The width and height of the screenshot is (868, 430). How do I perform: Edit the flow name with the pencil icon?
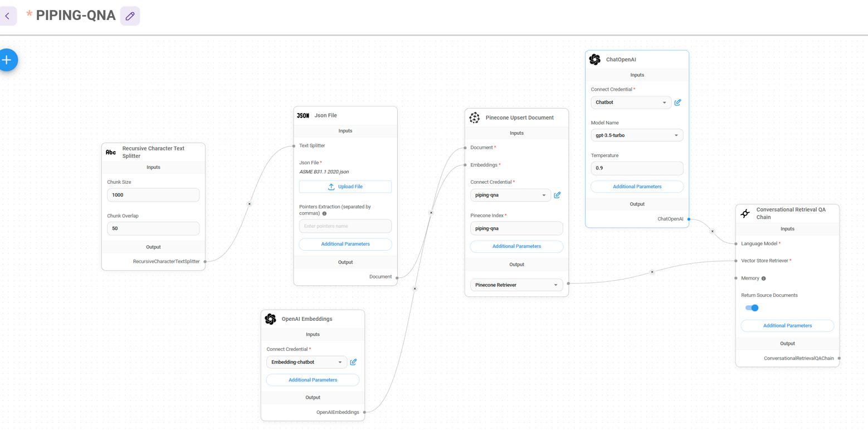pyautogui.click(x=130, y=16)
